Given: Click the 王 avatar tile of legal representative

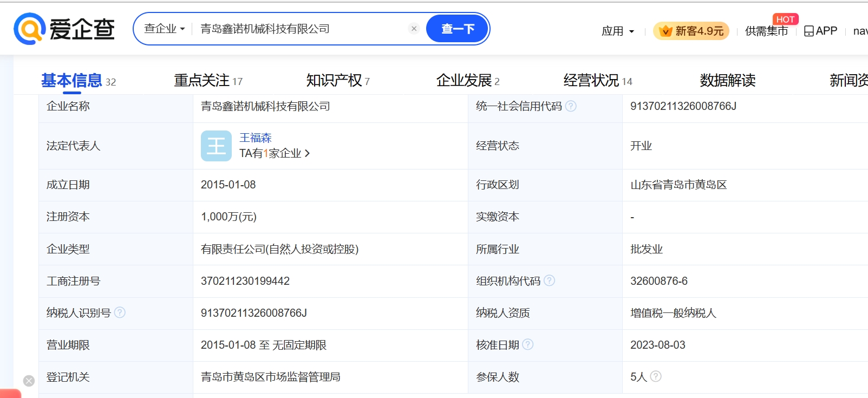Looking at the screenshot, I should tap(216, 146).
